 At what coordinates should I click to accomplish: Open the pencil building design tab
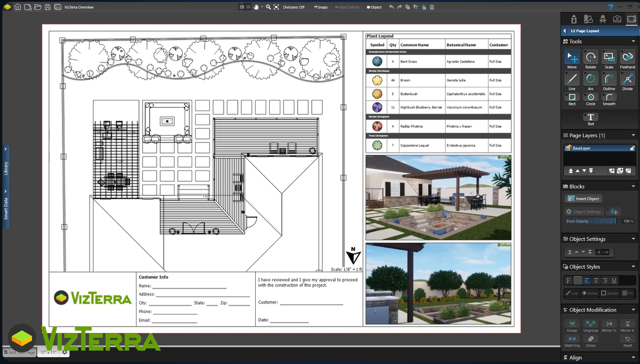[x=573, y=19]
